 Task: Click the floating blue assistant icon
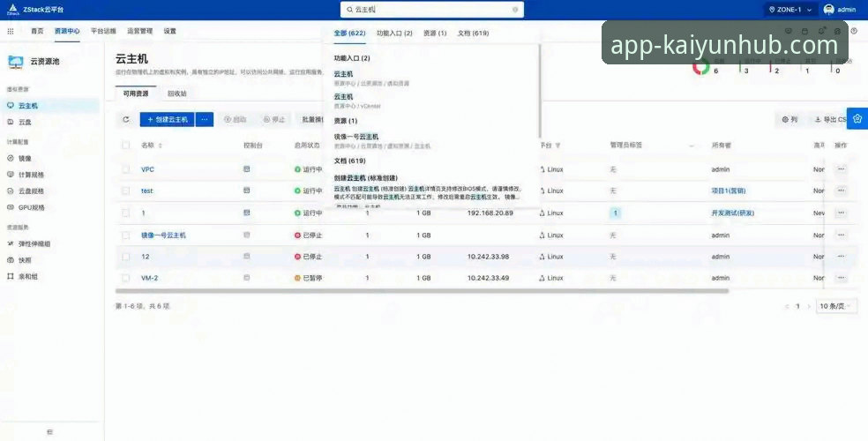(x=857, y=118)
